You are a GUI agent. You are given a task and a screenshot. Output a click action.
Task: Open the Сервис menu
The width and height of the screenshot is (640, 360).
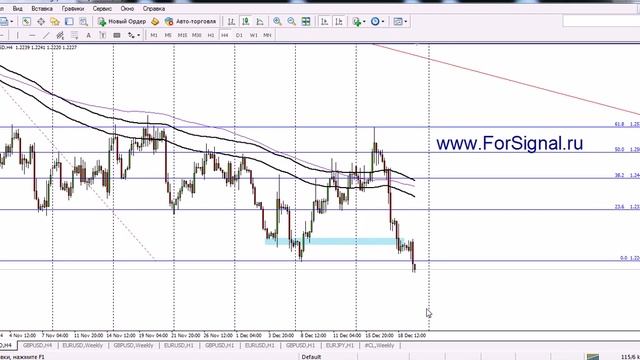pos(102,9)
